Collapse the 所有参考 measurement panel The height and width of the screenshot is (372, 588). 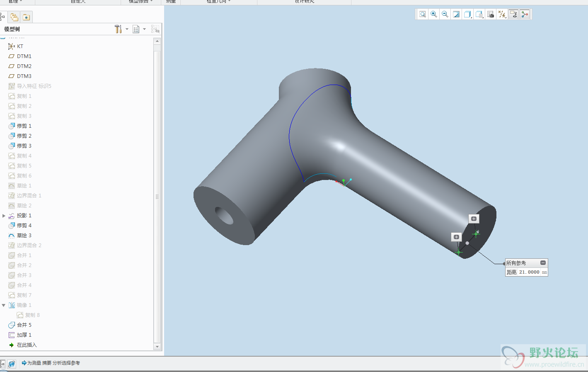click(543, 263)
